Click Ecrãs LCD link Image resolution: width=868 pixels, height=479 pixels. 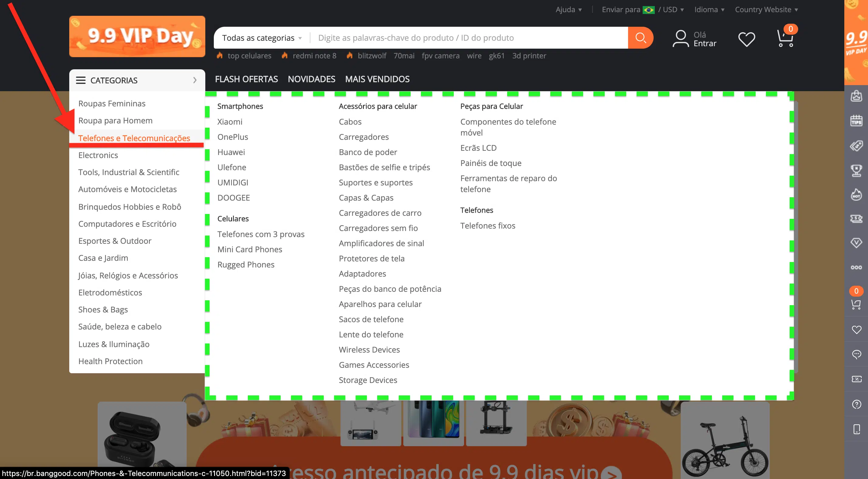(478, 148)
